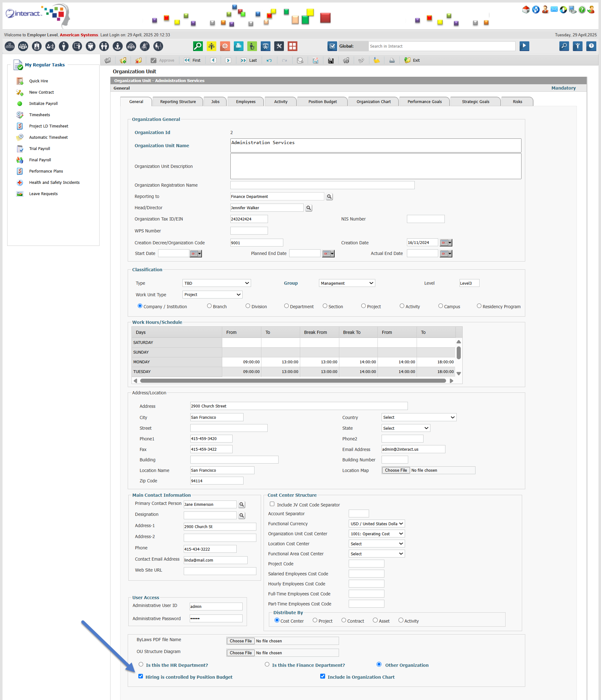Screen dimensions: 601x700
Task: Open the State dropdown
Action: tap(406, 428)
